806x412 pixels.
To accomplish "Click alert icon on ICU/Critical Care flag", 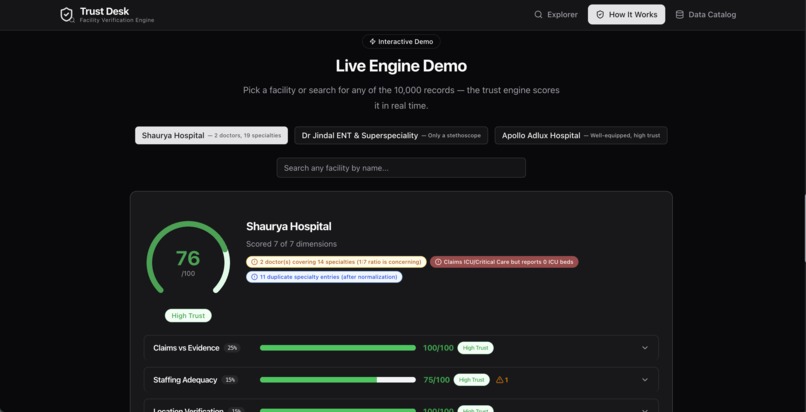I will click(x=438, y=262).
